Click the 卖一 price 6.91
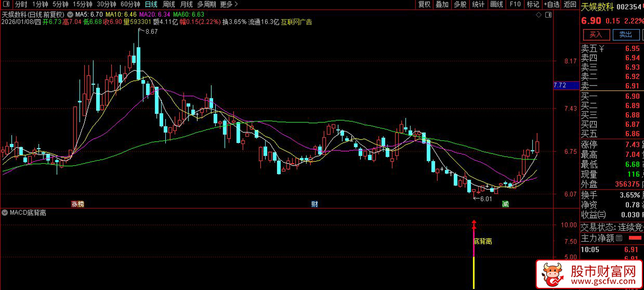The height and width of the screenshot is (290, 644). (632, 85)
